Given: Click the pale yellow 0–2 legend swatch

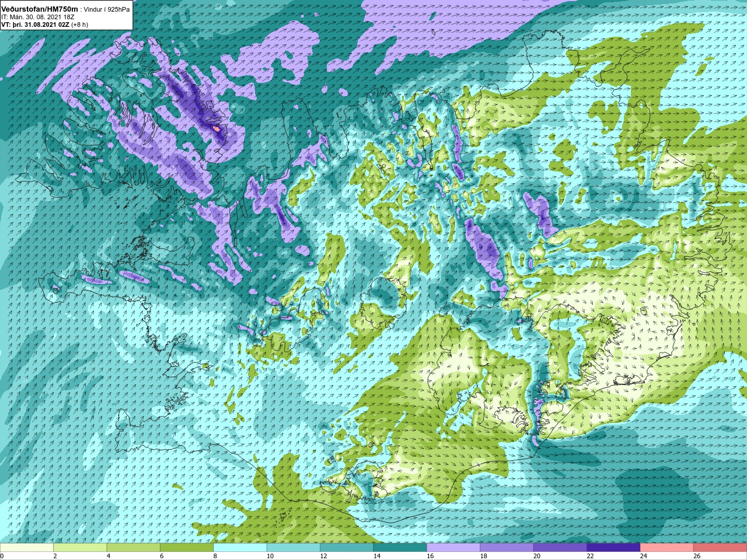Looking at the screenshot, I should point(27,548).
